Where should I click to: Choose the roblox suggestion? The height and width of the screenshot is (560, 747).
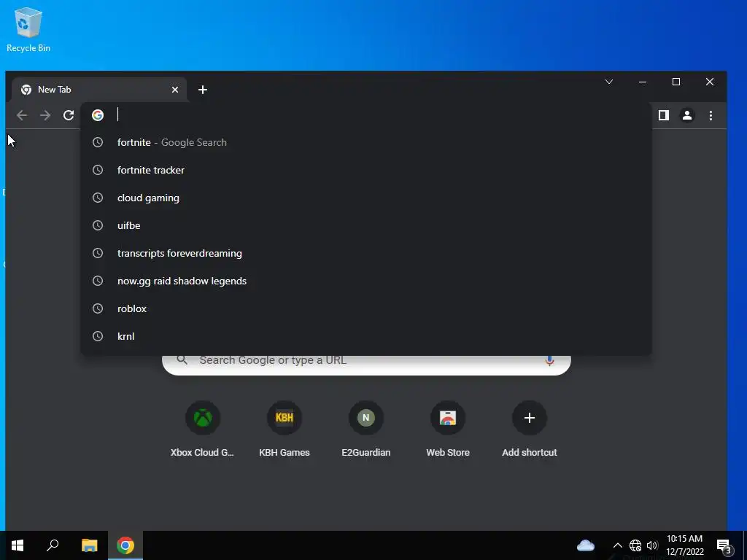pyautogui.click(x=366, y=308)
